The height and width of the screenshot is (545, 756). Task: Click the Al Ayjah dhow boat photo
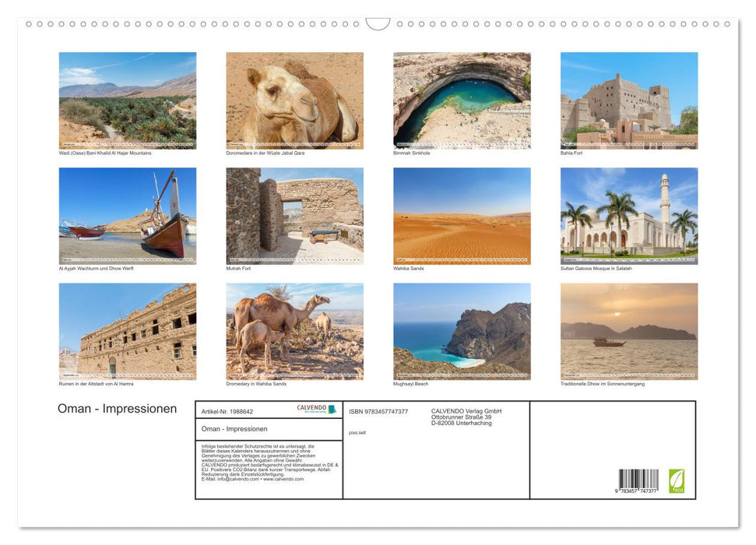click(128, 216)
